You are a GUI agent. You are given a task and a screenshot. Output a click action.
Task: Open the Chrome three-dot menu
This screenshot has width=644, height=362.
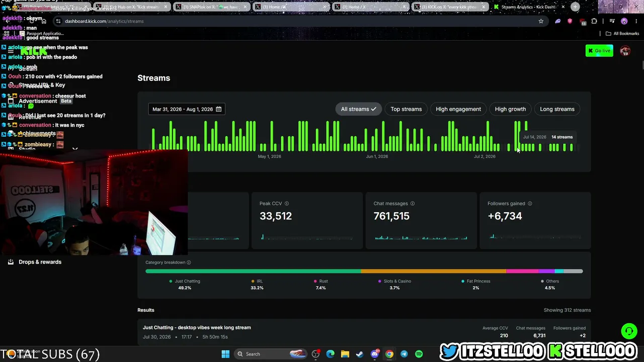(x=635, y=21)
